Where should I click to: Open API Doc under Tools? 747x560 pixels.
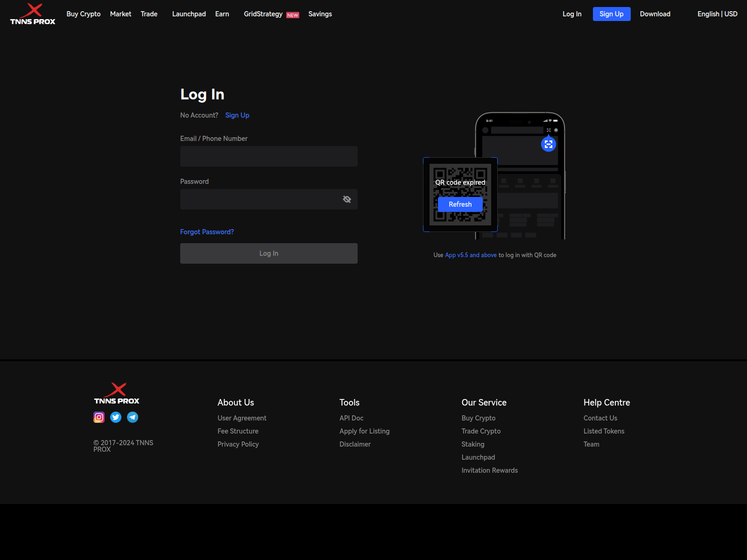coord(352,418)
